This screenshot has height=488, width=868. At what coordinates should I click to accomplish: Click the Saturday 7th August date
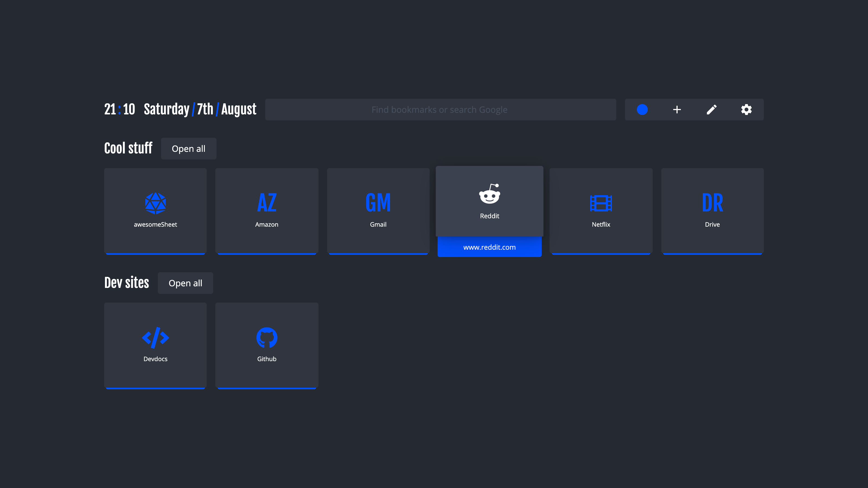pos(200,110)
